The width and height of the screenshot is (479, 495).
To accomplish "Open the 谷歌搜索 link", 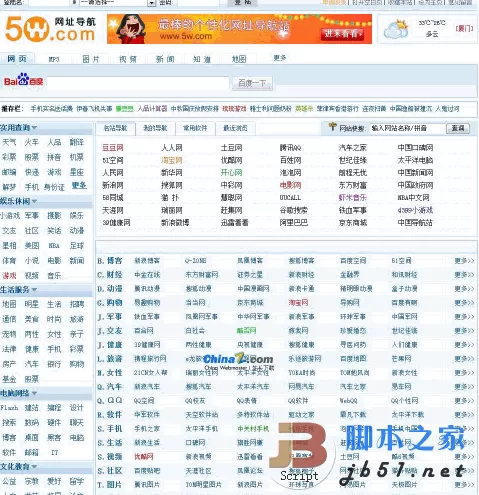I will [x=294, y=210].
